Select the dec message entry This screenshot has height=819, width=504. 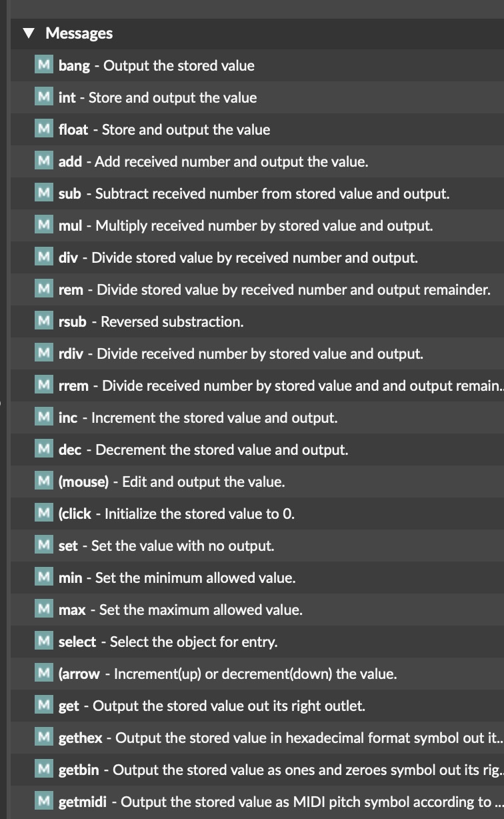point(203,450)
